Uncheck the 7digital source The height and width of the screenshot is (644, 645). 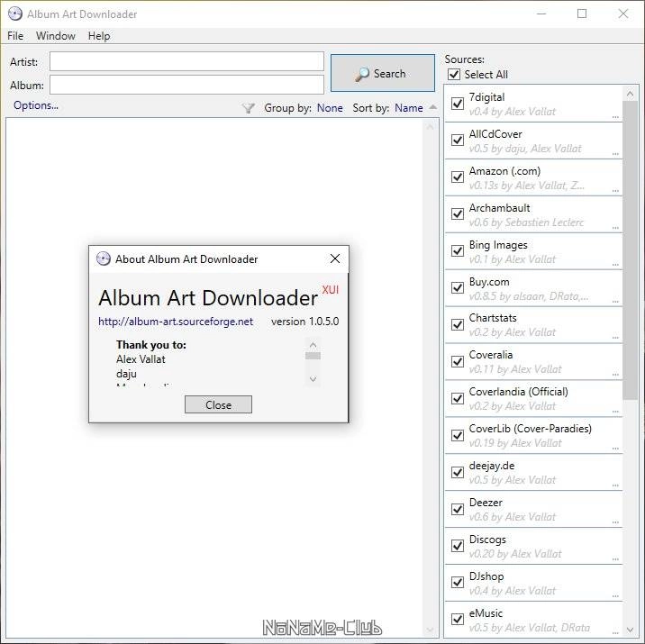[x=458, y=104]
